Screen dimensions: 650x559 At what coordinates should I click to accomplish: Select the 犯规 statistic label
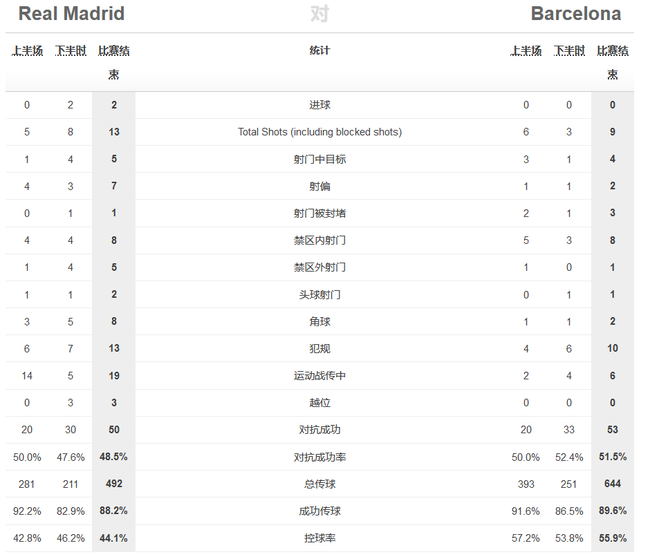point(320,348)
